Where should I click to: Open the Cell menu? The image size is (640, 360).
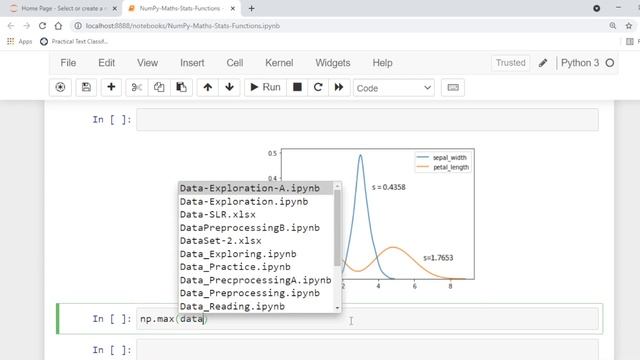(x=235, y=63)
